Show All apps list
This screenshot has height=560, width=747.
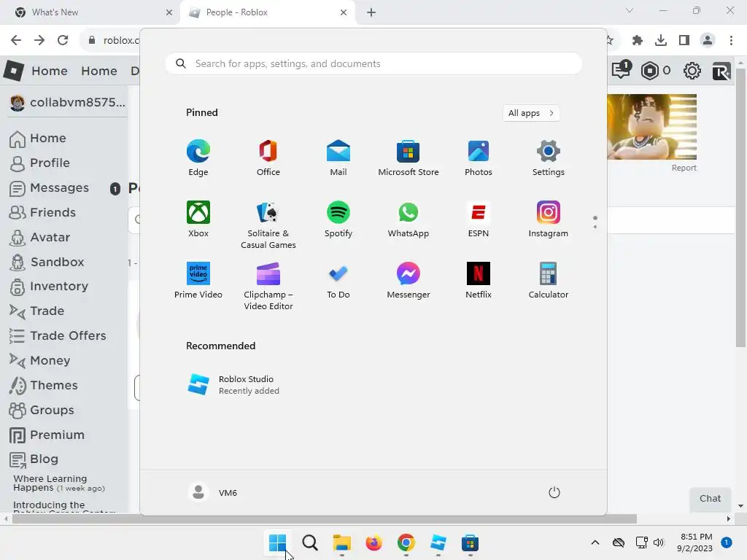531,113
